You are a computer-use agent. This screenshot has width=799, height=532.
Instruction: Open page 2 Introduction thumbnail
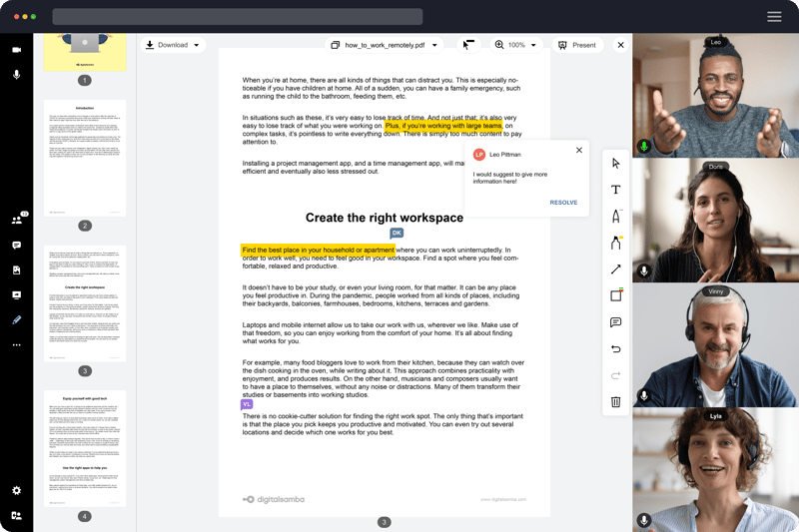click(85, 158)
